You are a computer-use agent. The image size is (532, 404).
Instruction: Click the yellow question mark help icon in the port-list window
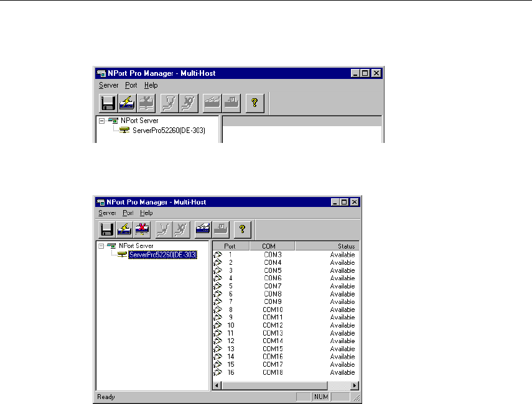[242, 229]
